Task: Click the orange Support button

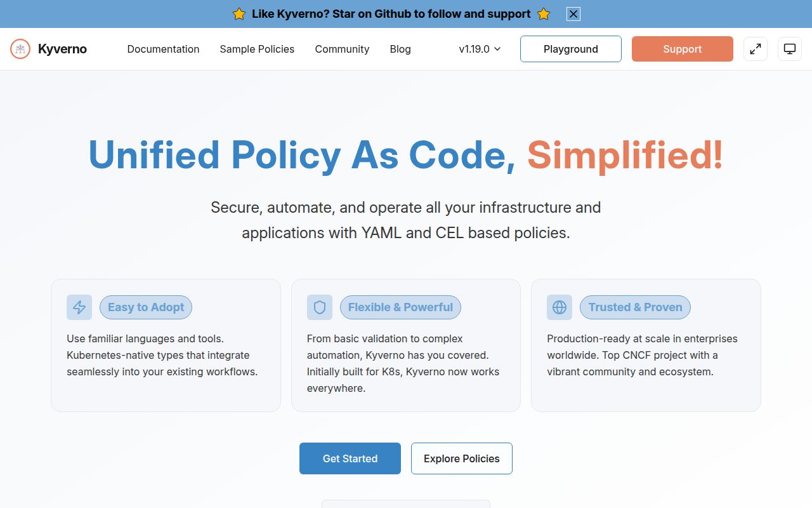Action: 683,49
